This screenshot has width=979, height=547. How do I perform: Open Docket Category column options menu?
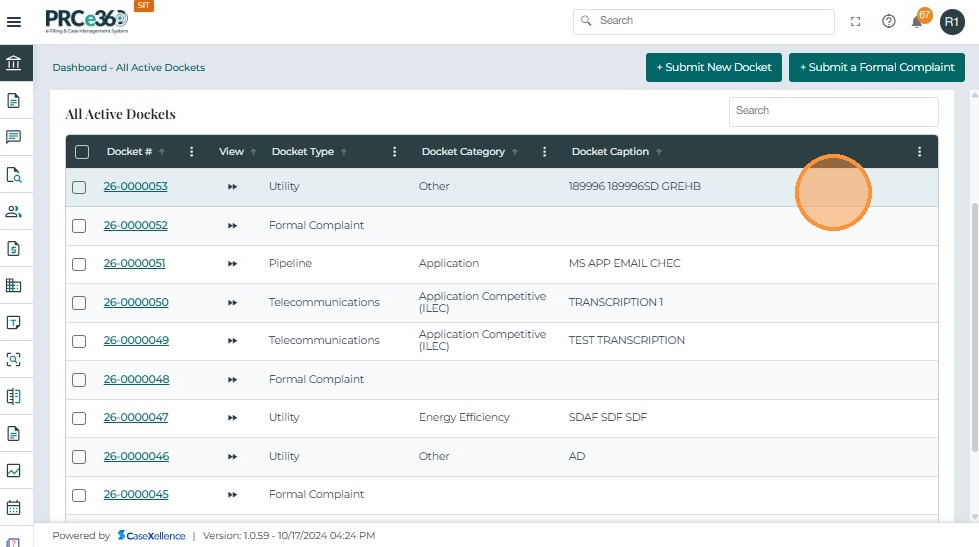pyautogui.click(x=545, y=152)
